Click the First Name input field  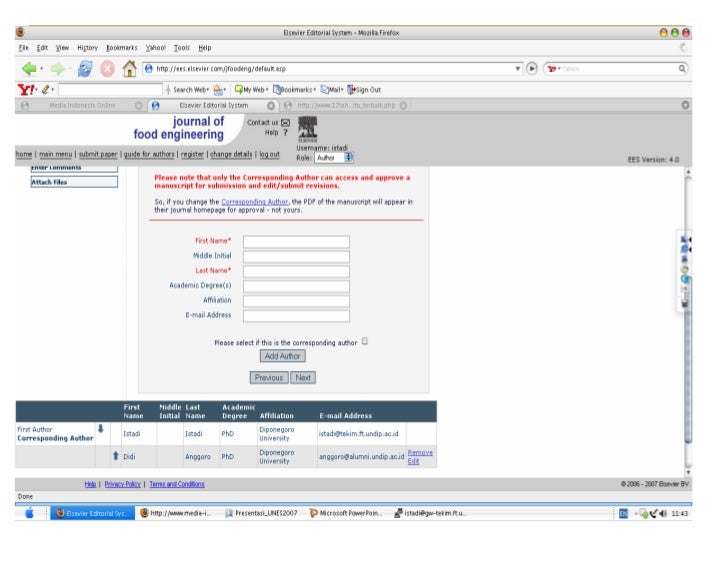click(x=296, y=241)
